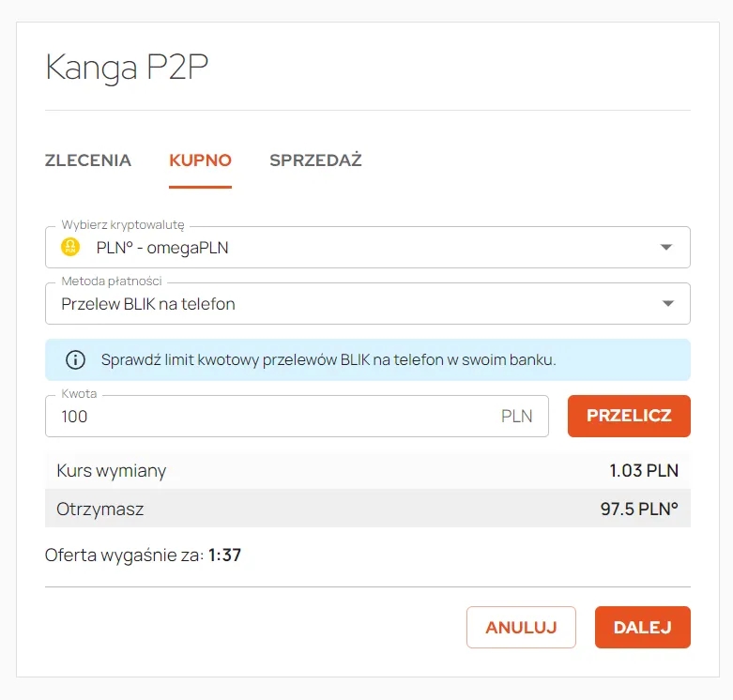Image resolution: width=733 pixels, height=700 pixels.
Task: Click the Kurs wymiany row
Action: 367,470
